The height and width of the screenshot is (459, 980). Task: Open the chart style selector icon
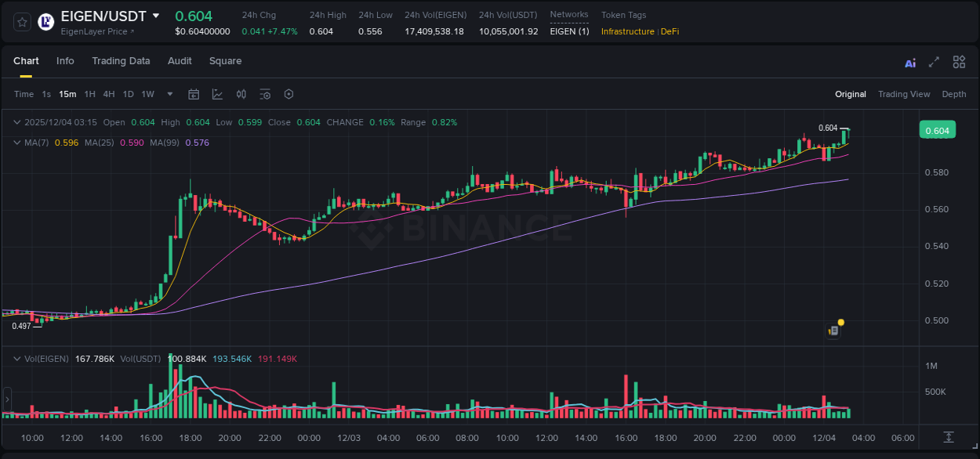tap(217, 94)
